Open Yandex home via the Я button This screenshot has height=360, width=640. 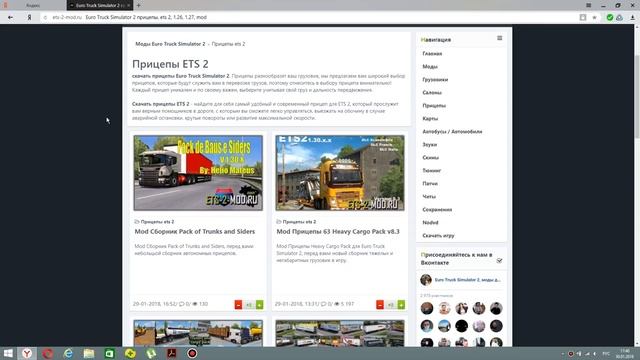tap(29, 18)
